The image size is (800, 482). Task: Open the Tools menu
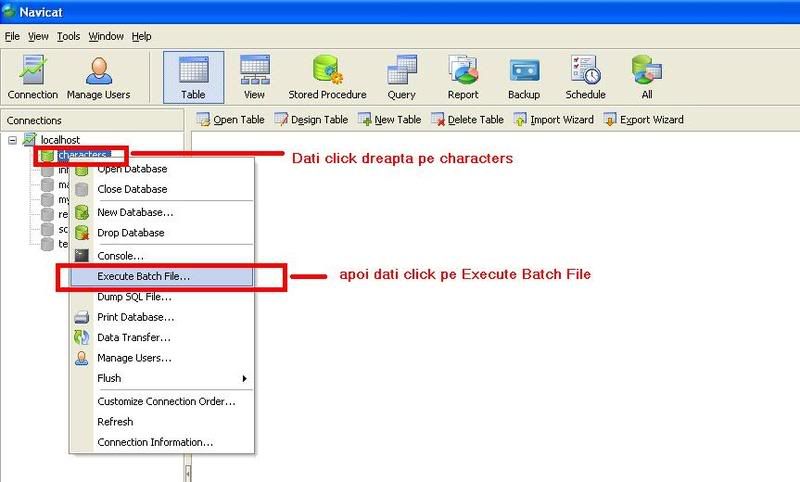68,36
